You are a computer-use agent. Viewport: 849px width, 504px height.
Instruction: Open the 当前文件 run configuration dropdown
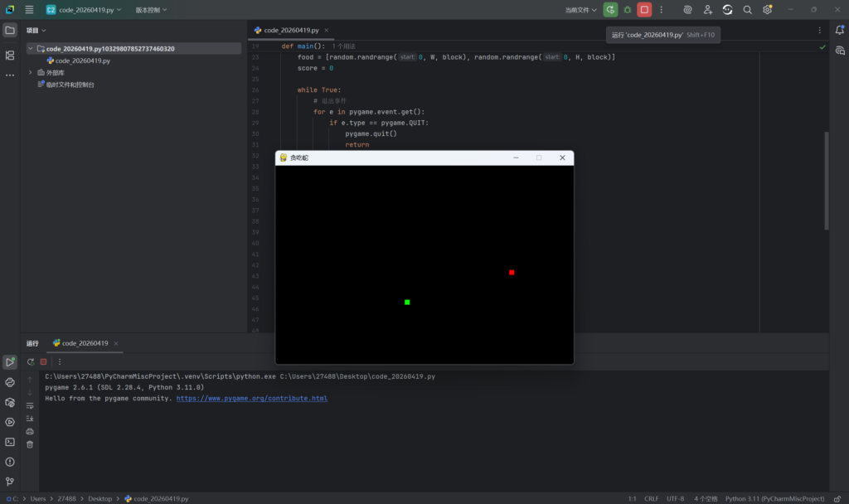pyautogui.click(x=580, y=10)
